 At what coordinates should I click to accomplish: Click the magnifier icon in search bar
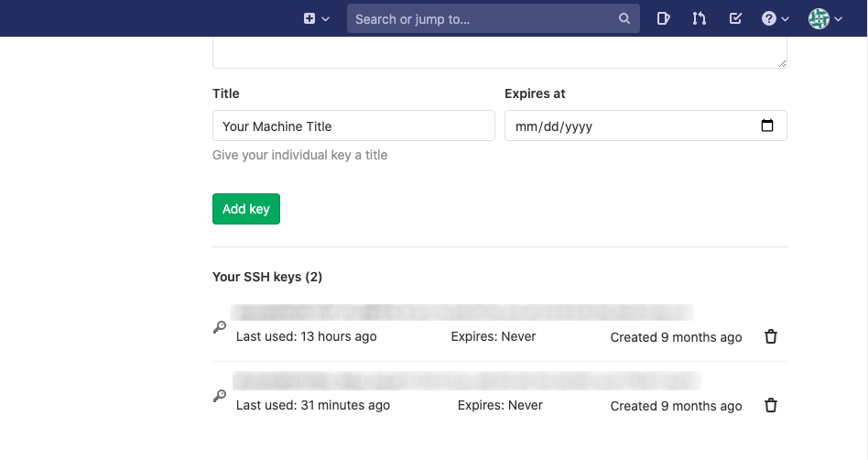tap(624, 18)
